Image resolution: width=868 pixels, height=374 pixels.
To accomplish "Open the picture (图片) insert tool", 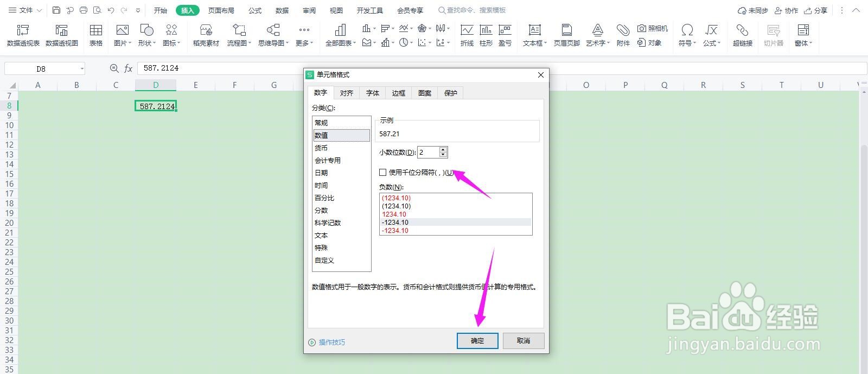I will (123, 35).
